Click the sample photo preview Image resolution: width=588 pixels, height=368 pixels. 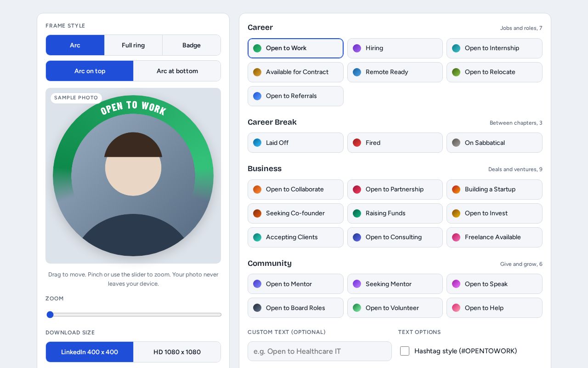[x=133, y=176]
